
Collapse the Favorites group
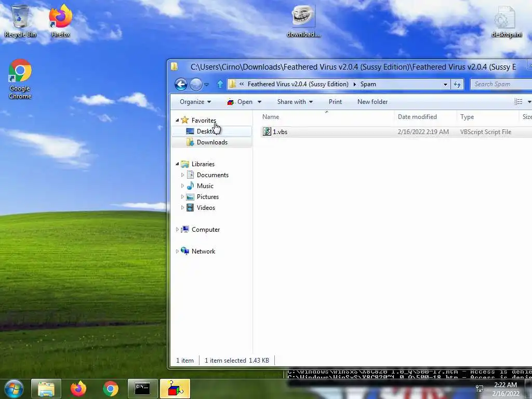[x=177, y=120]
